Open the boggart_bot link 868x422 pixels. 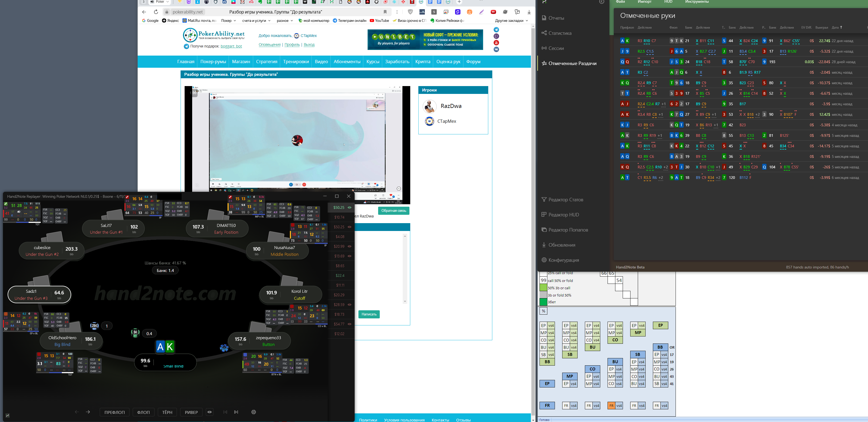231,46
